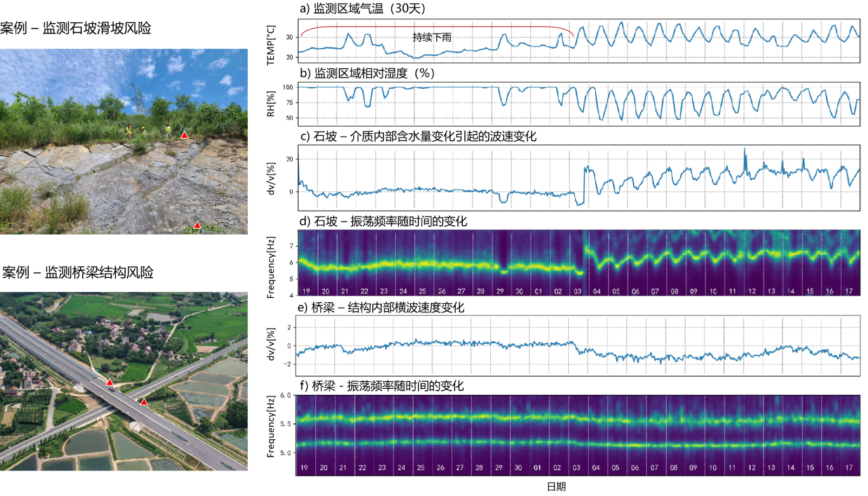Image resolution: width=868 pixels, height=496 pixels.
Task: Click the title e) 桥梁 结构内部横波速度变化
Action: [x=381, y=308]
